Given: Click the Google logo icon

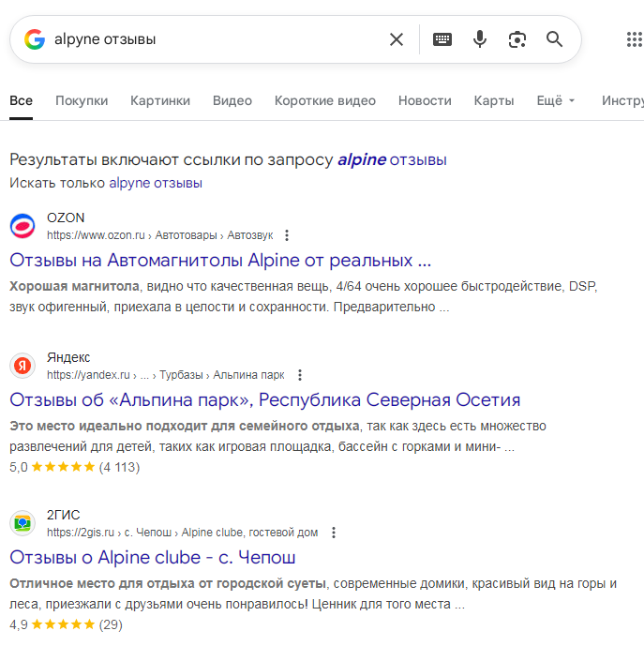Looking at the screenshot, I should (x=35, y=39).
